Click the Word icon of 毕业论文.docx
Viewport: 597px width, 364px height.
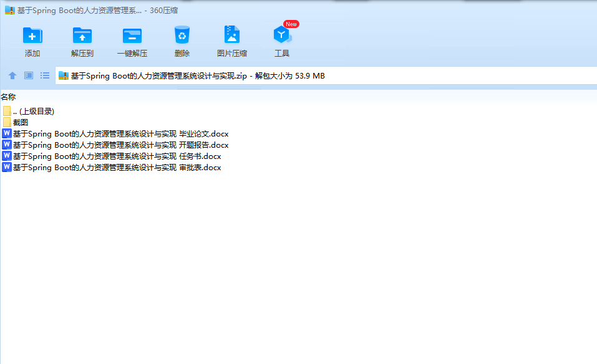6,133
